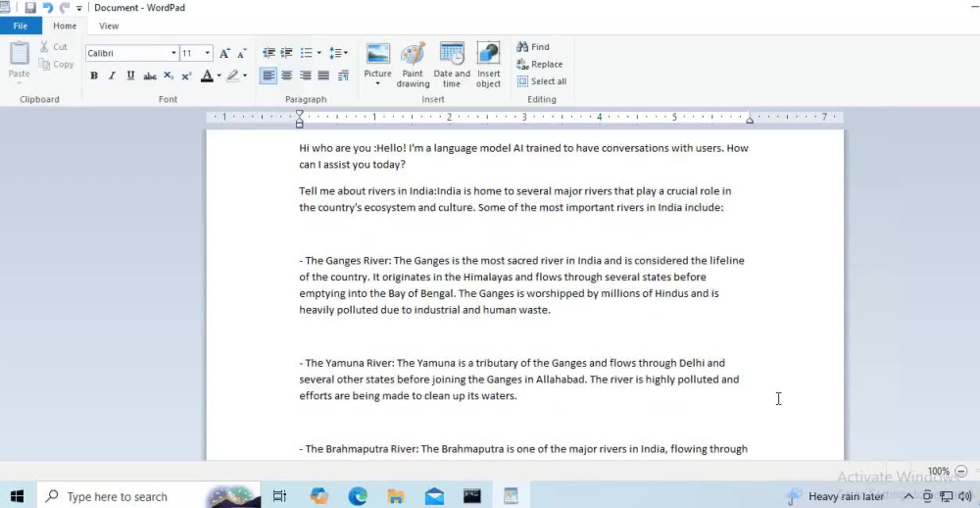Click Cut in the Clipboard group

point(54,47)
